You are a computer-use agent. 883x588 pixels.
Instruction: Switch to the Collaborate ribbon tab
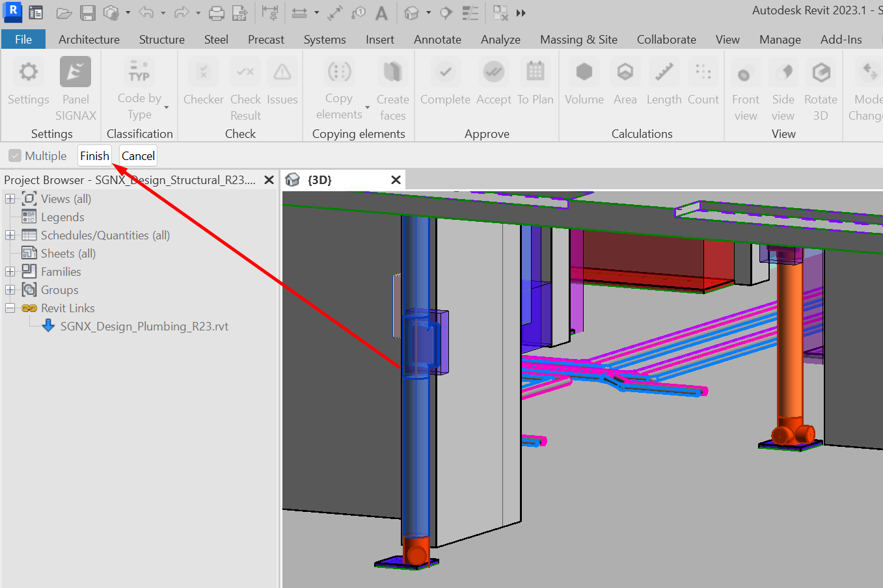[x=666, y=39]
